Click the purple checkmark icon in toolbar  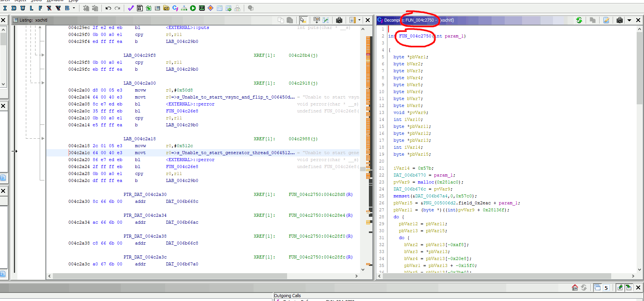(131, 8)
